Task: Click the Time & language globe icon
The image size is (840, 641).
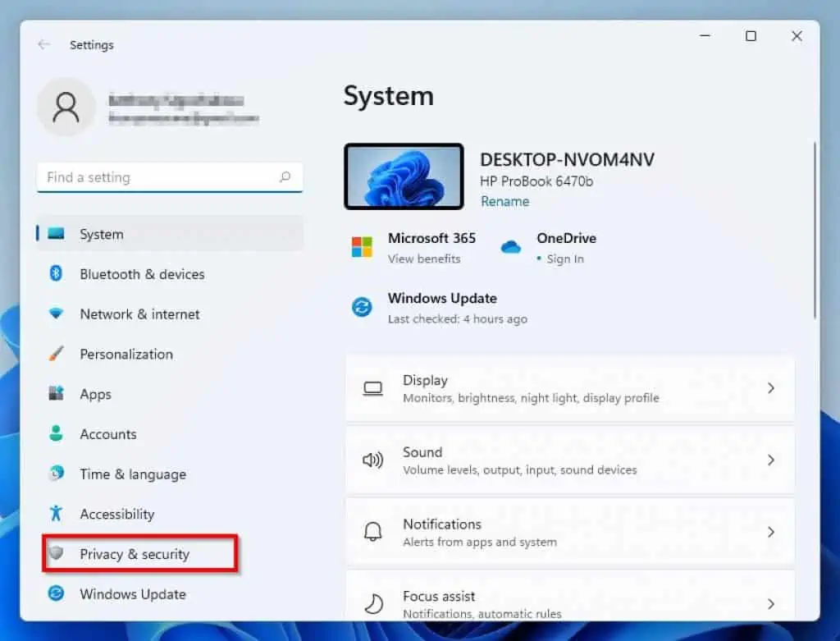Action: pyautogui.click(x=56, y=474)
